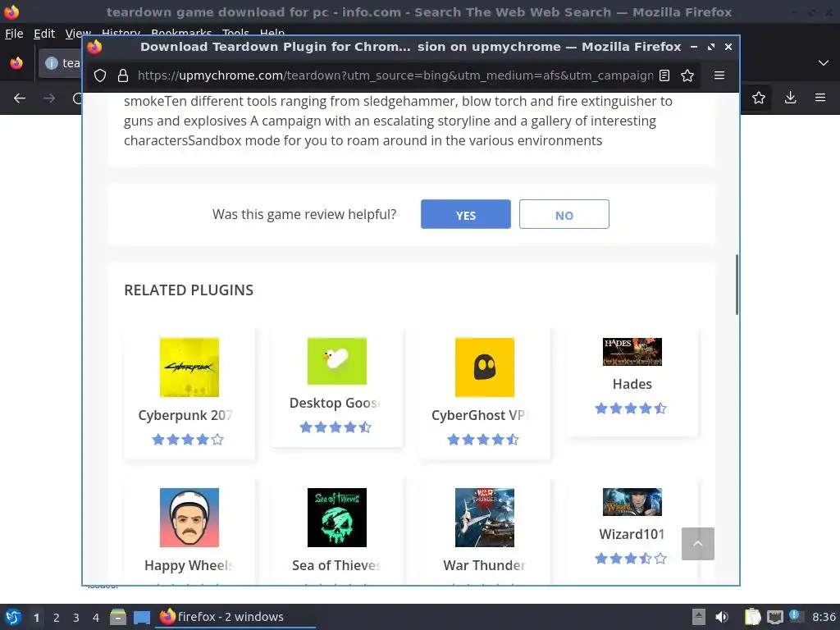Open the network tray icon
Screen dimensions: 840x630
[x=774, y=617]
